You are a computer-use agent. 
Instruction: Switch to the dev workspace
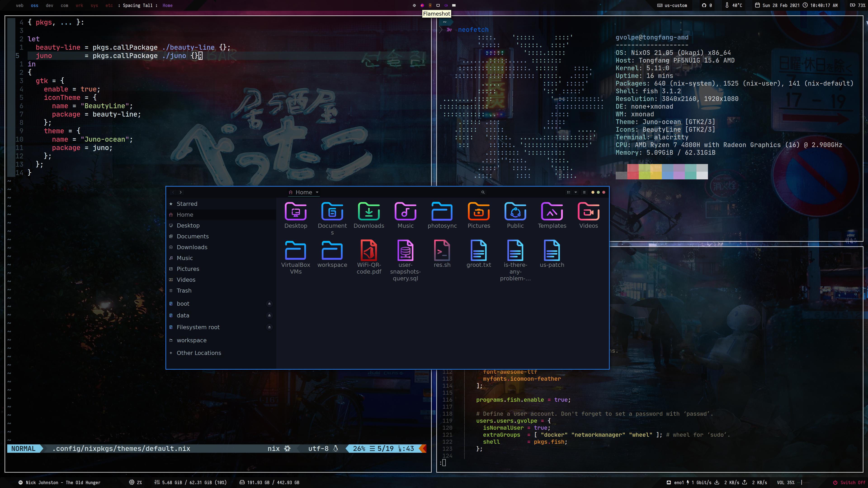click(x=50, y=5)
